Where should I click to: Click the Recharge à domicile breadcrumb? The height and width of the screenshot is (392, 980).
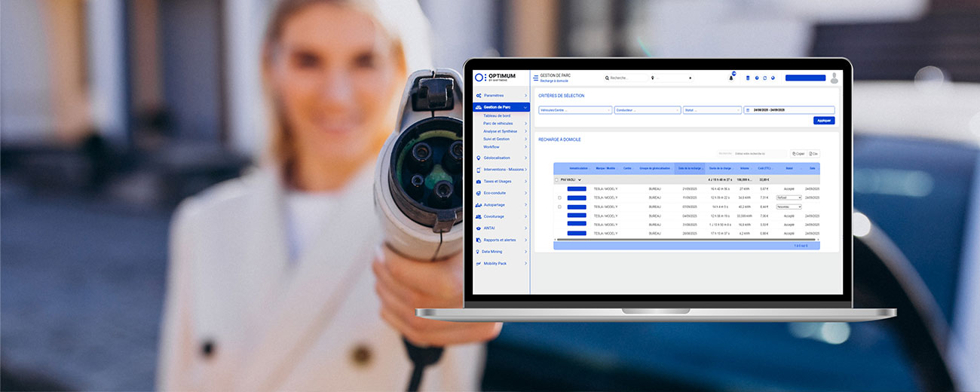(x=556, y=81)
